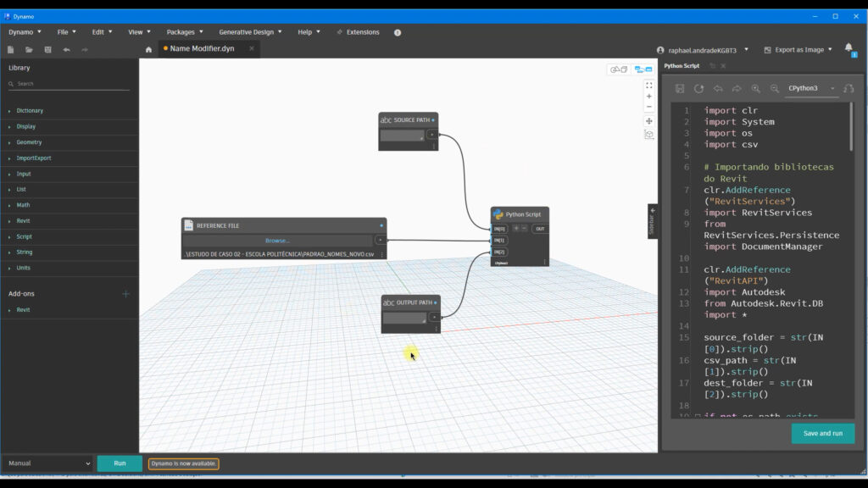Zoom in the Python editor text
Screen dimensions: 868x488
[755, 88]
